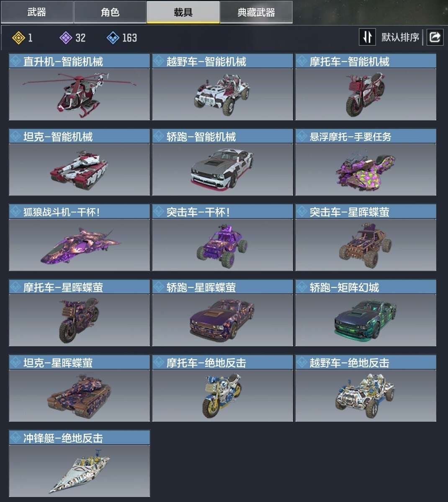
Task: Select the 突击车-星晖蝶萤 buggy card
Action: point(366,238)
